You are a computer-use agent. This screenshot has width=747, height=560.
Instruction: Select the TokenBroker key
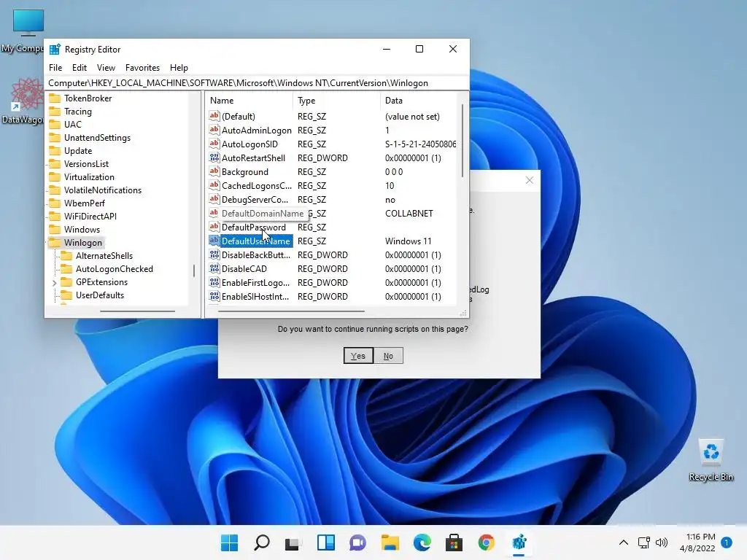[88, 98]
